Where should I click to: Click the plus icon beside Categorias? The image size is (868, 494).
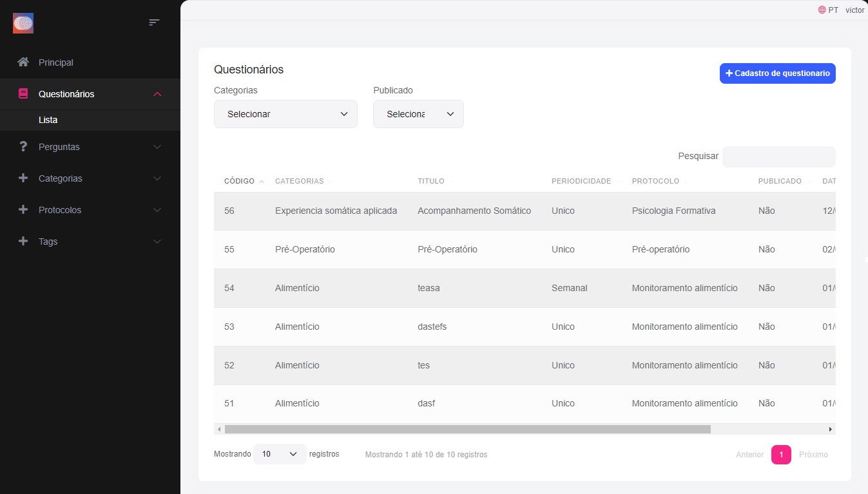tap(23, 178)
